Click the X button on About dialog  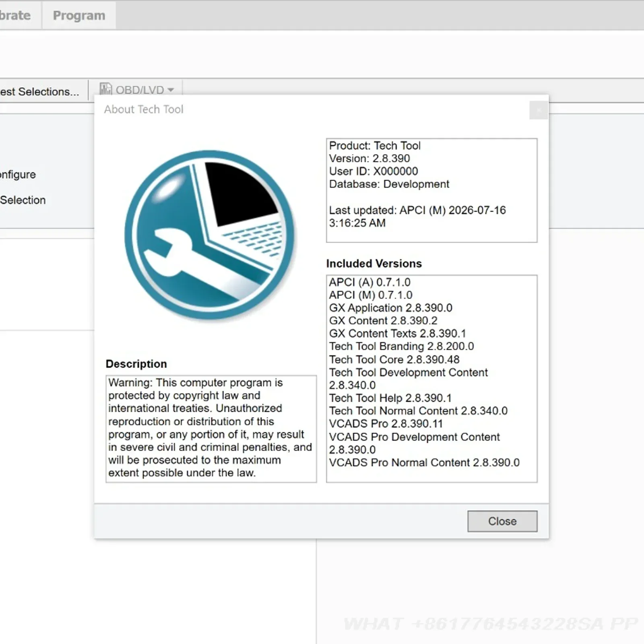coord(539,109)
